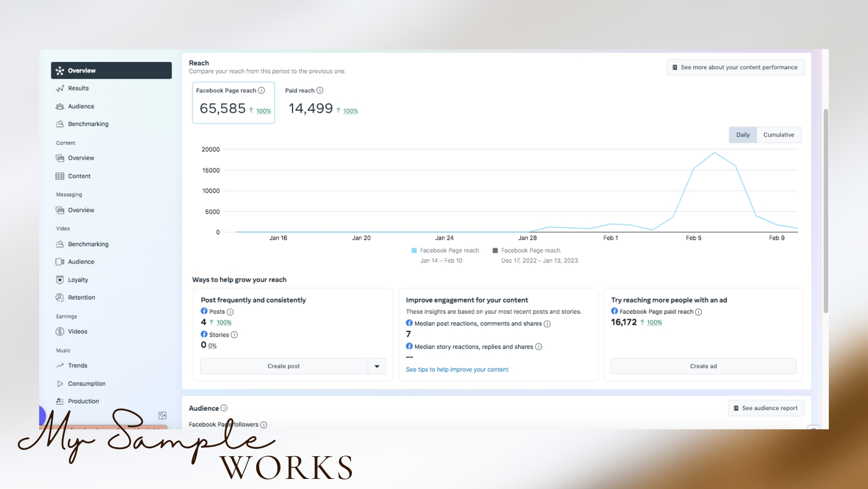Click the 100% change next to 16,172
868x489 pixels.
[x=654, y=323]
